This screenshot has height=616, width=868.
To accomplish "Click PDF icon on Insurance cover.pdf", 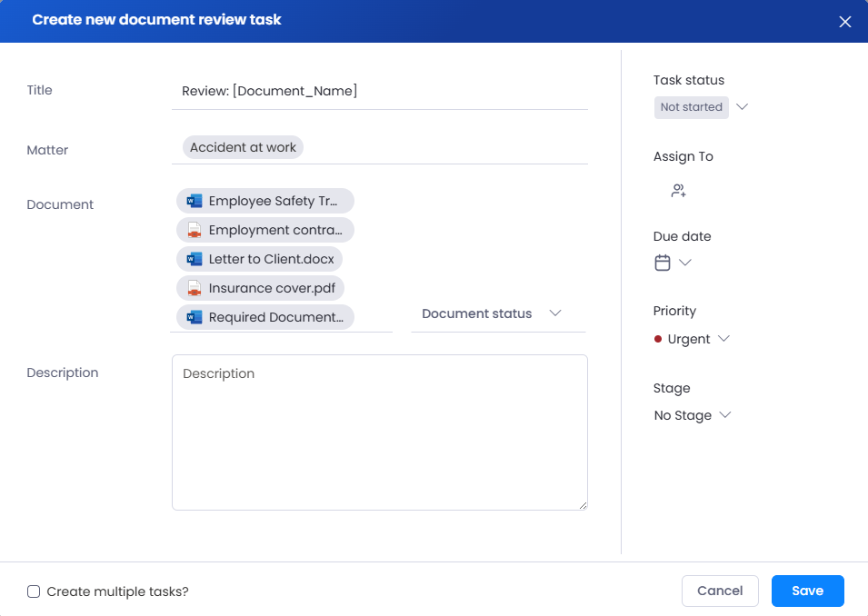I will pos(195,288).
